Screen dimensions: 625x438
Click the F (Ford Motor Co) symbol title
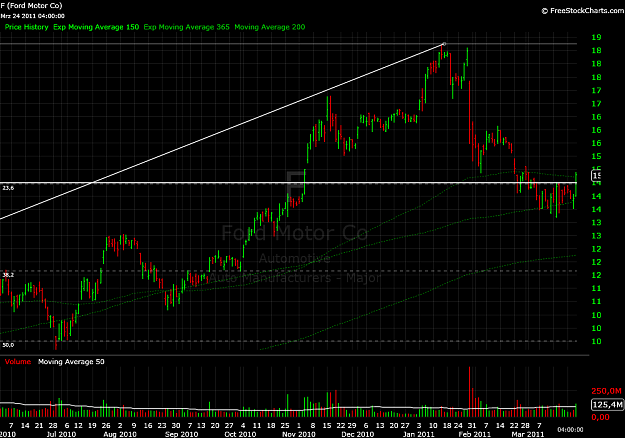click(x=31, y=6)
